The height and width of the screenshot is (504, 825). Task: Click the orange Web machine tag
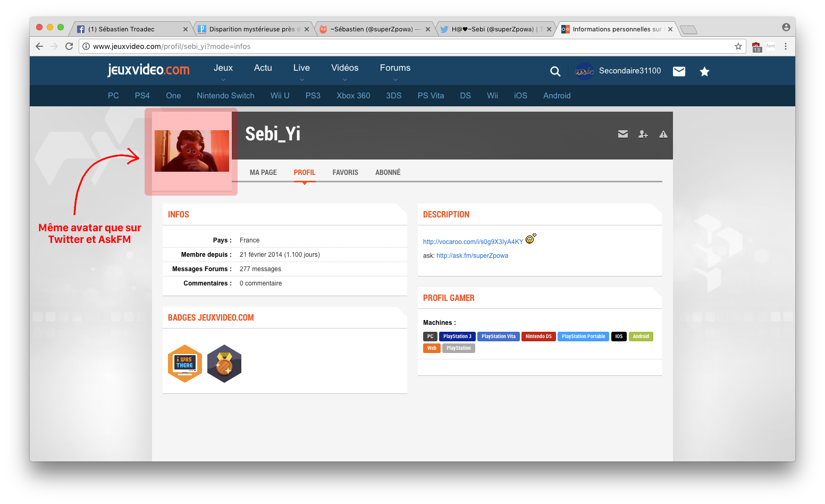pyautogui.click(x=432, y=348)
